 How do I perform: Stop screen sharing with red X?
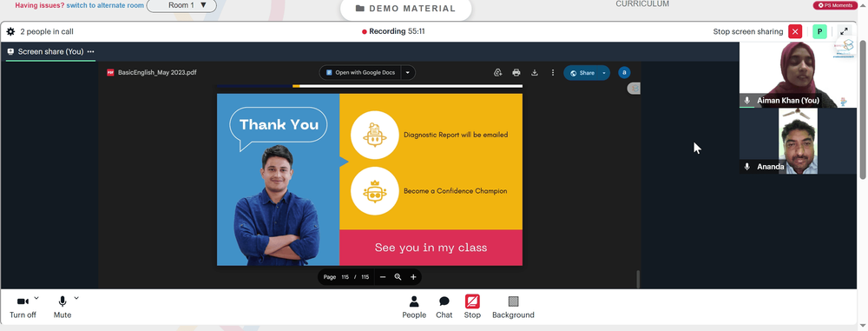(795, 31)
